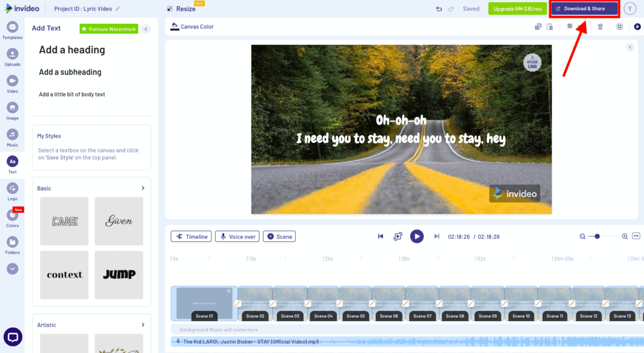Add a heading text
Screen dimensions: 644x353
click(x=72, y=50)
